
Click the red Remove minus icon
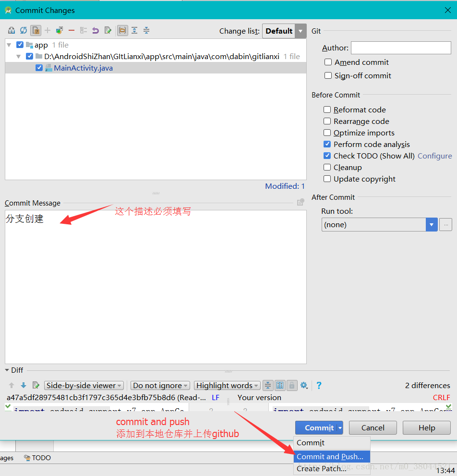[x=72, y=30]
